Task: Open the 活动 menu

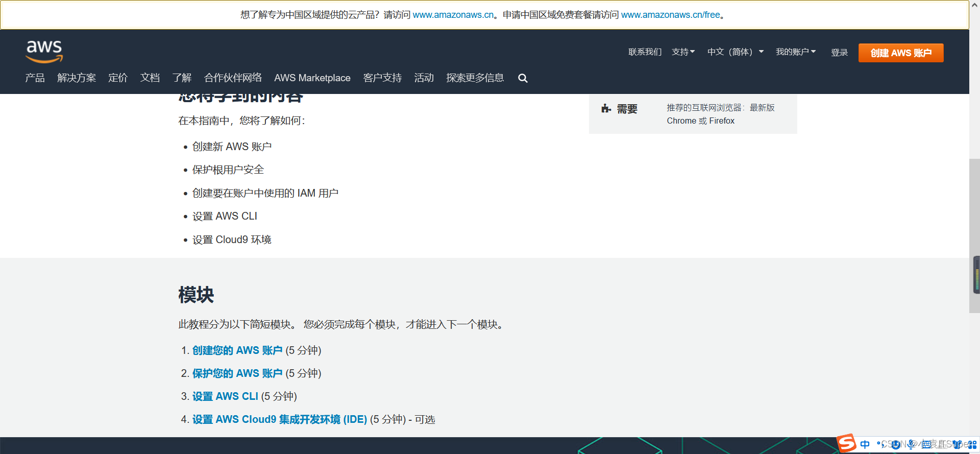Action: coord(424,78)
